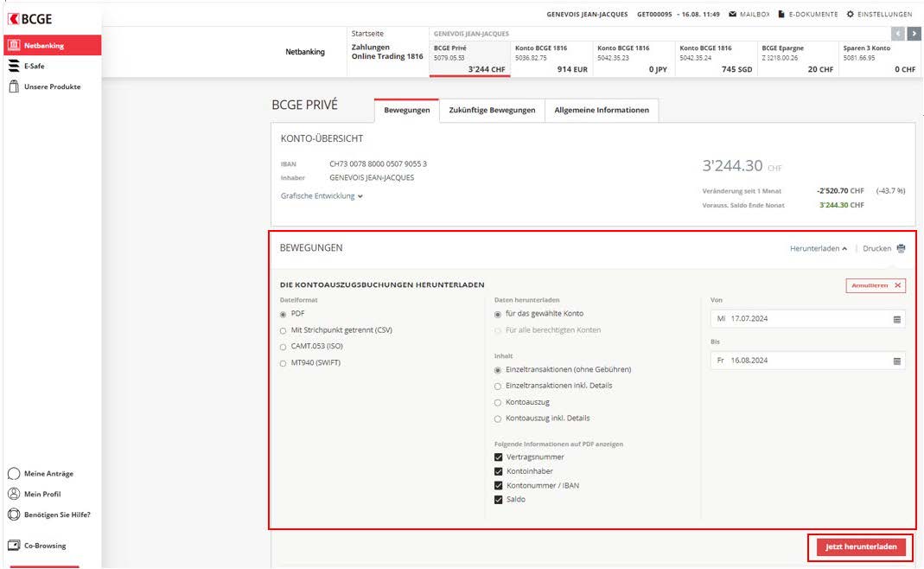Click the Drucken link text
This screenshot has width=924, height=569.
tap(876, 248)
